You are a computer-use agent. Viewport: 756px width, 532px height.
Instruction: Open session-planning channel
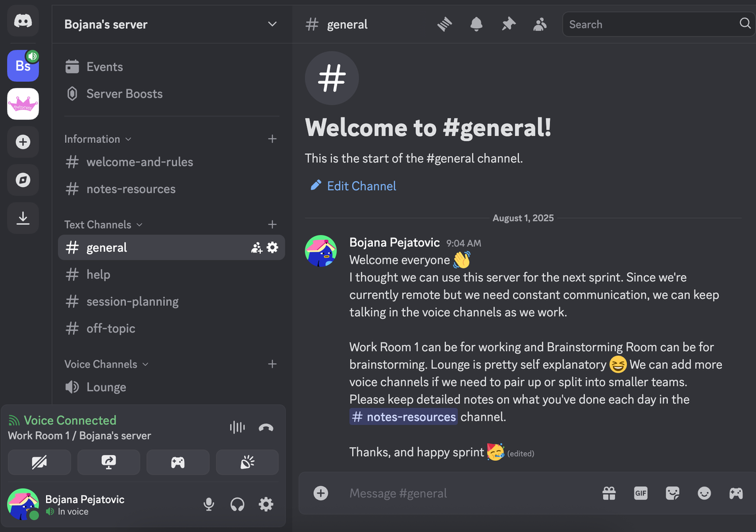click(x=171, y=302)
